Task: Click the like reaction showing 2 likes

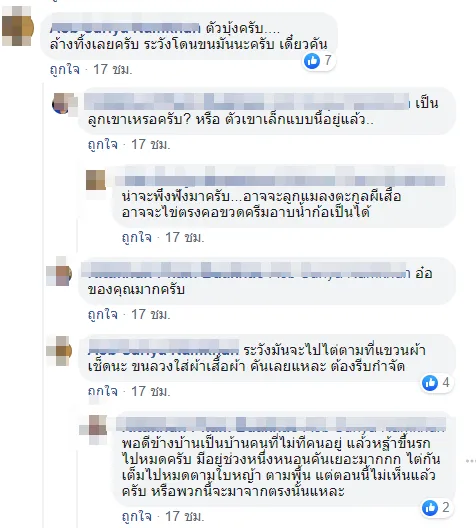Action: pyautogui.click(x=436, y=507)
